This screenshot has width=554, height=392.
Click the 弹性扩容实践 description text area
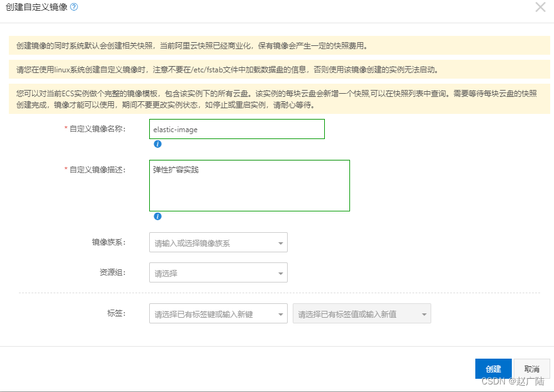(x=249, y=186)
